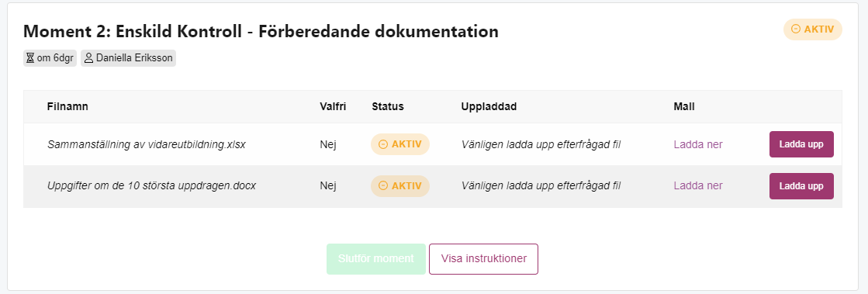Click the circle icon in top-right AKTIV badge
868x294 pixels.
pos(796,29)
